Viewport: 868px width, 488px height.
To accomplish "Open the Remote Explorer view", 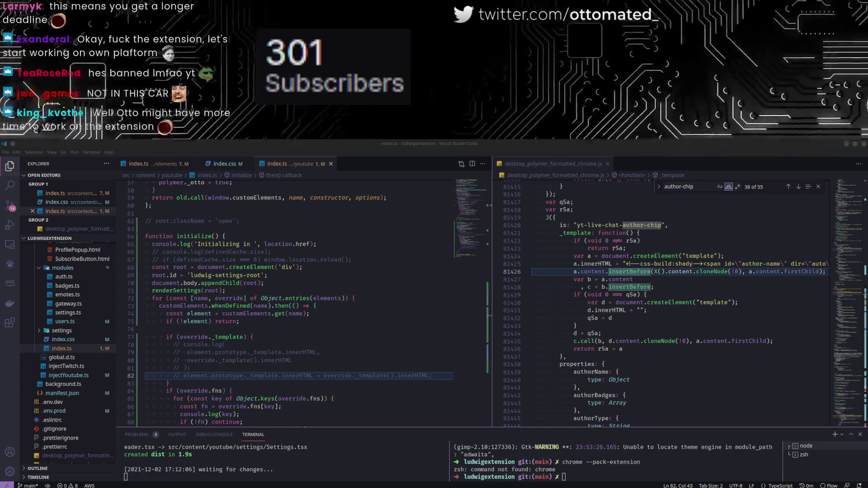I will point(10,245).
